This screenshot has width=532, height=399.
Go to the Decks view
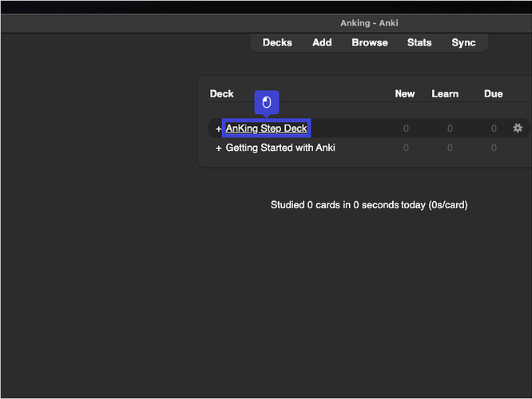tap(277, 43)
